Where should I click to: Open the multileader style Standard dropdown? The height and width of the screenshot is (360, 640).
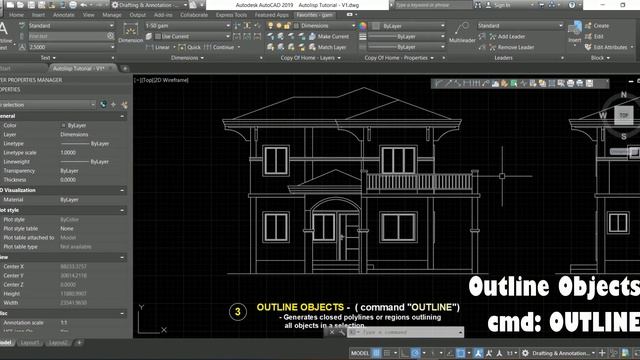pyautogui.click(x=520, y=26)
